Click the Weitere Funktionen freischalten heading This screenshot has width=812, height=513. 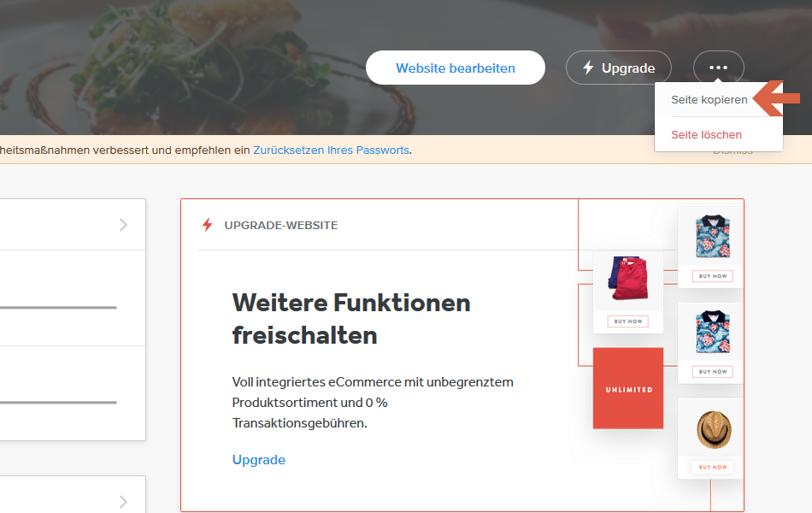351,319
